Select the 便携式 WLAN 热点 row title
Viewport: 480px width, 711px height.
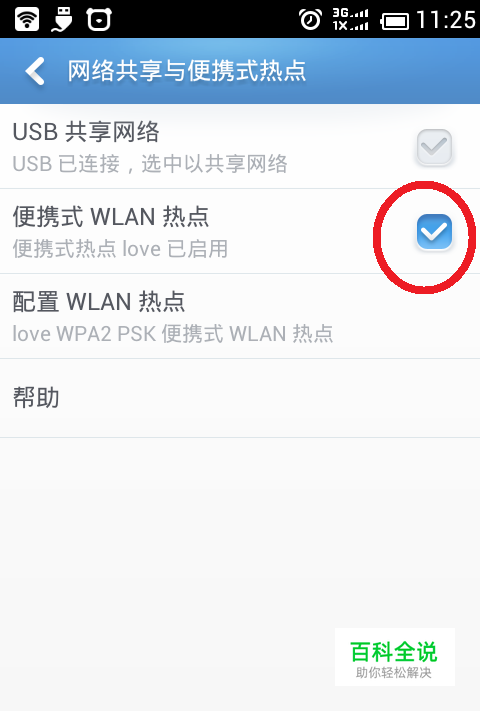point(111,216)
